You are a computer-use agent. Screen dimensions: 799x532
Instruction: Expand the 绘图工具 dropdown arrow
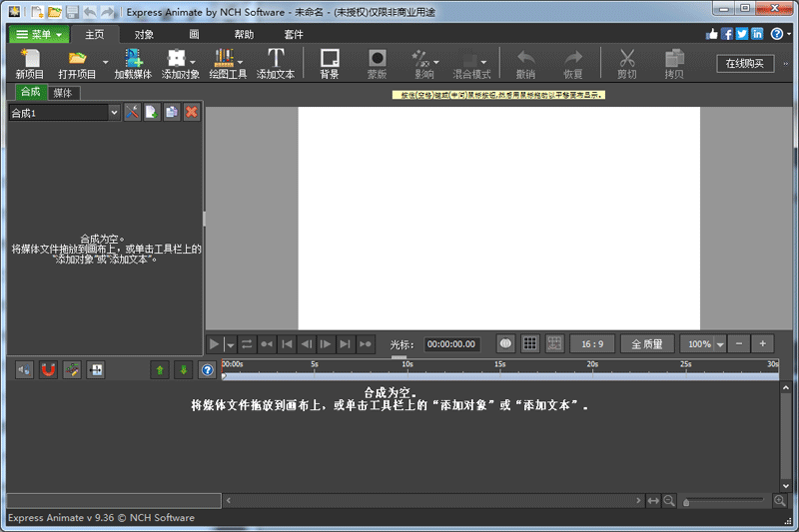tap(240, 62)
